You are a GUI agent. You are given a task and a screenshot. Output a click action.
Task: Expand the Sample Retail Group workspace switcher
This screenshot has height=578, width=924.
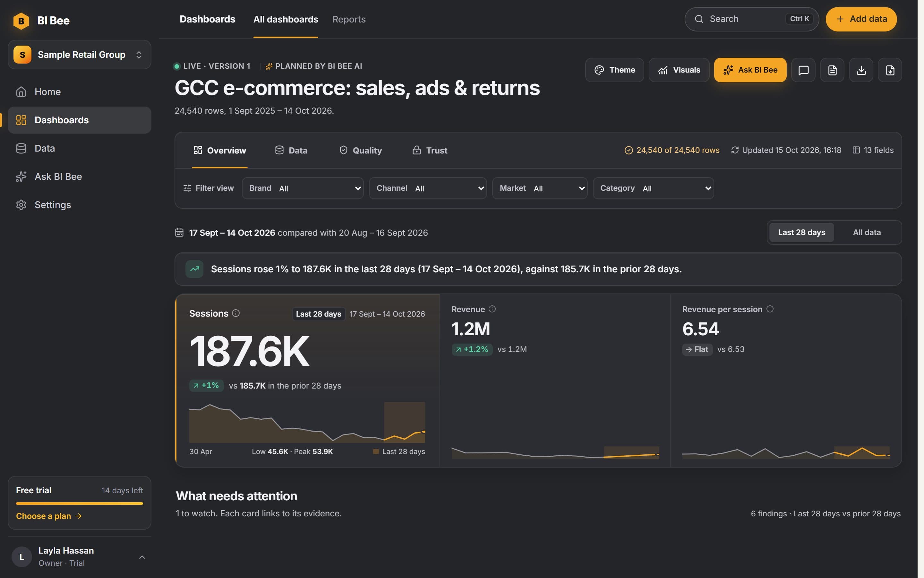click(80, 55)
